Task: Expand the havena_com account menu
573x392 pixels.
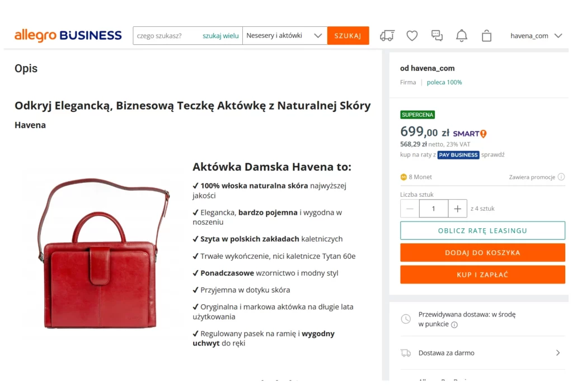Action: click(536, 36)
